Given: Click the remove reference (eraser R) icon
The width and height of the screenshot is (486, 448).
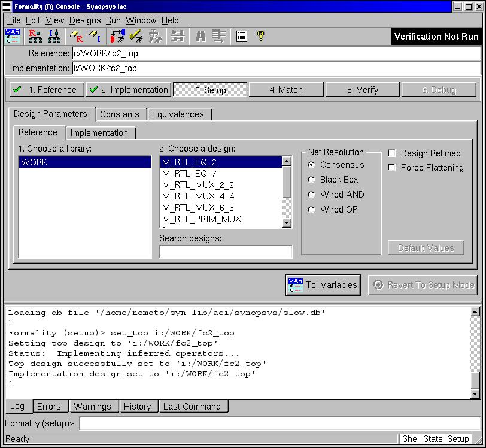Looking at the screenshot, I should click(77, 36).
